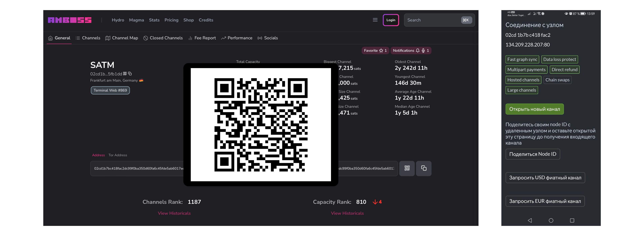Tap the Android recent apps square
The width and height of the screenshot is (644, 236).
point(572,220)
